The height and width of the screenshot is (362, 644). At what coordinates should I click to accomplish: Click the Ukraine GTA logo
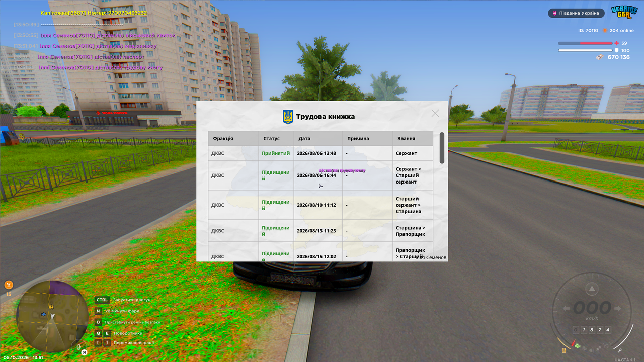click(624, 13)
